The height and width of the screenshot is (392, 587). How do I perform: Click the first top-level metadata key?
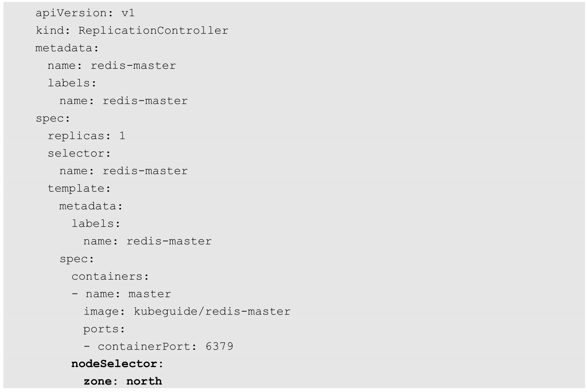pyautogui.click(x=64, y=48)
